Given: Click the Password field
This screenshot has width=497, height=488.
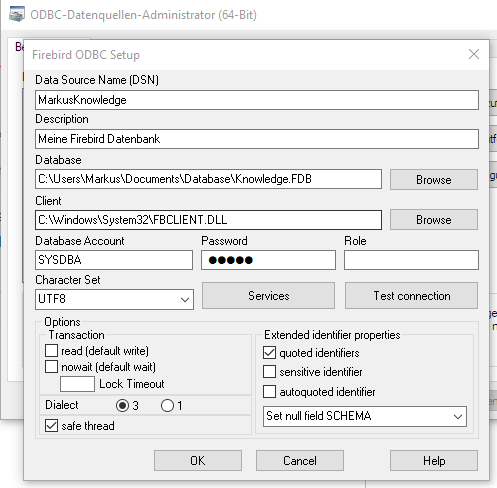Looking at the screenshot, I should tap(268, 260).
